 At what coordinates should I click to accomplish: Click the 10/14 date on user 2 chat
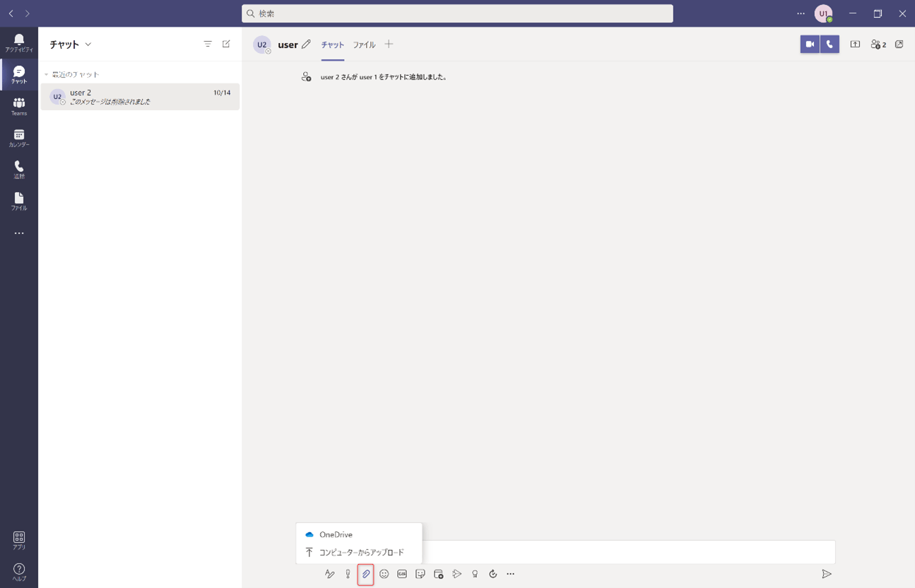pyautogui.click(x=222, y=93)
